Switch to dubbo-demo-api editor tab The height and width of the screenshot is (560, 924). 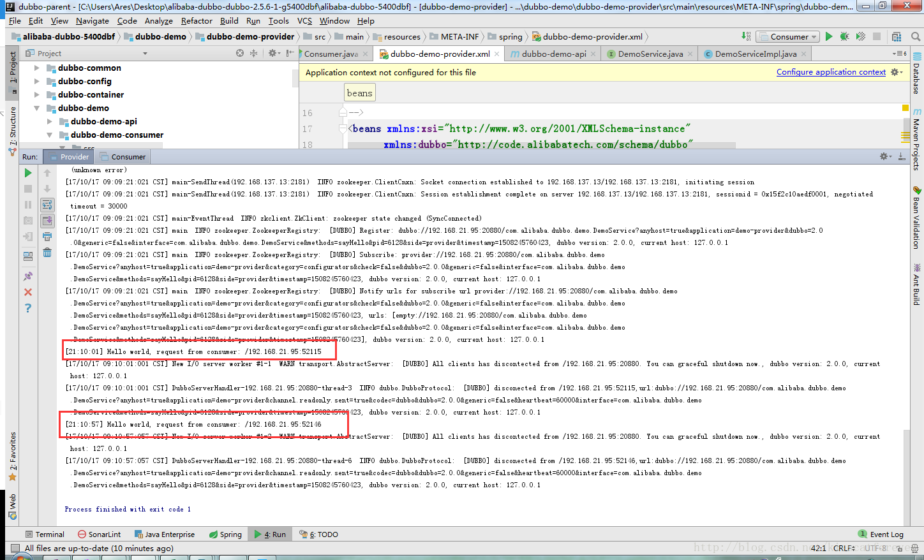pyautogui.click(x=553, y=54)
